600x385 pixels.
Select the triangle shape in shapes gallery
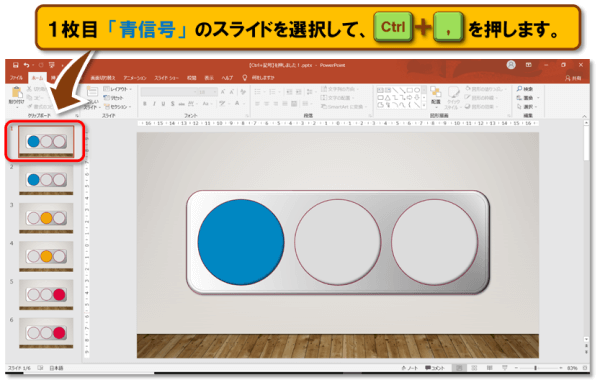(x=388, y=98)
